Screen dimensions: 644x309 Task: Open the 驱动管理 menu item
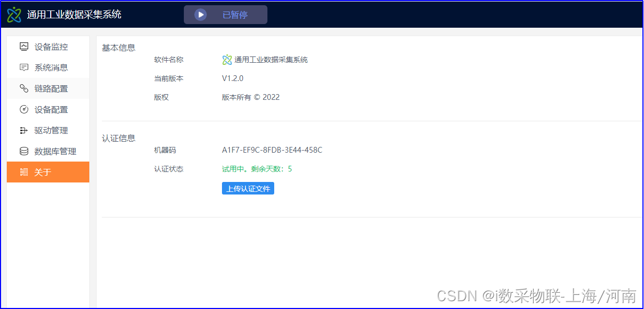pos(48,130)
